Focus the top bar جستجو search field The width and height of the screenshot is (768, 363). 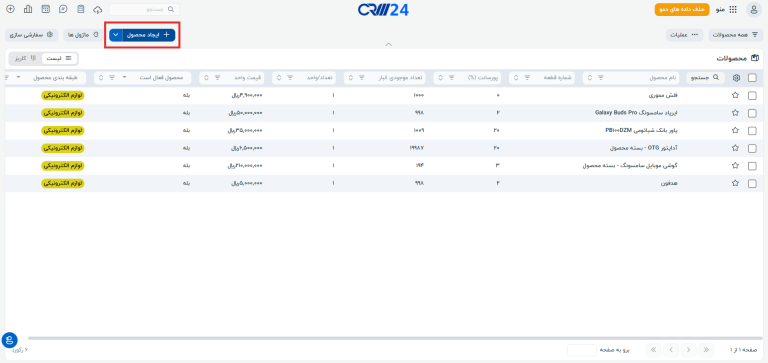144,9
